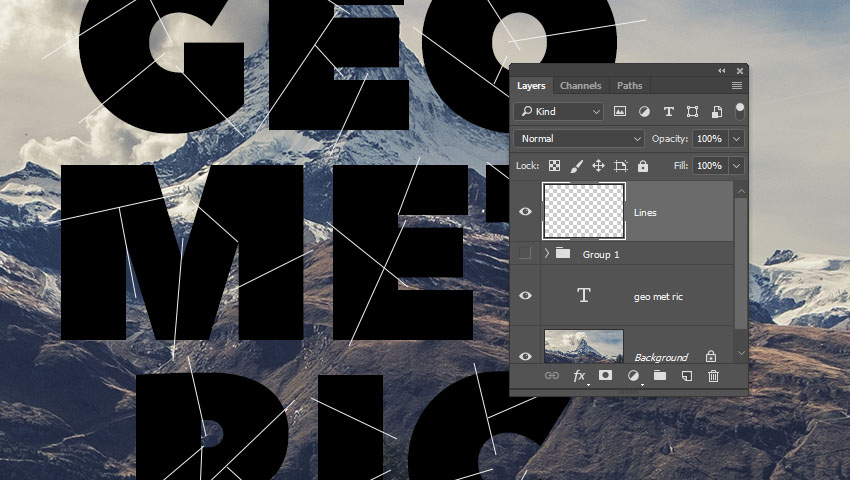Select the Lines layer thumbnail

pos(584,211)
